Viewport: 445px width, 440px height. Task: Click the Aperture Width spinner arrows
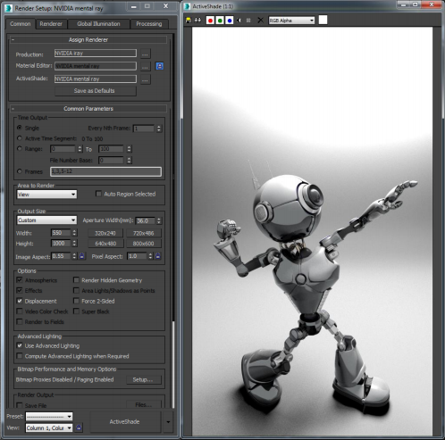click(x=159, y=221)
